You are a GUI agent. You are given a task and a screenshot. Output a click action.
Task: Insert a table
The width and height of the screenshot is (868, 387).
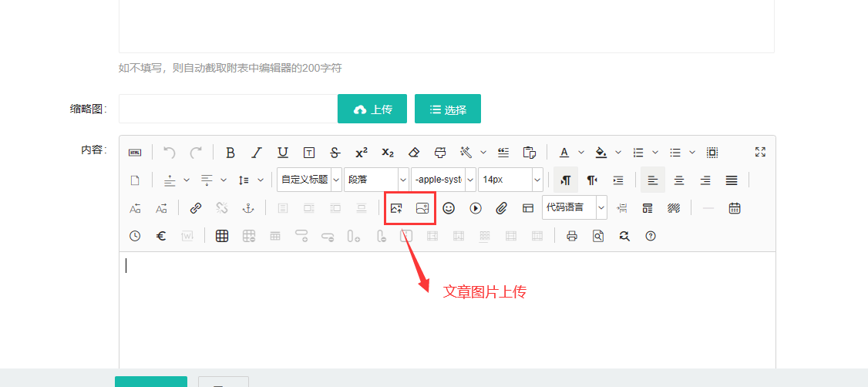point(222,236)
